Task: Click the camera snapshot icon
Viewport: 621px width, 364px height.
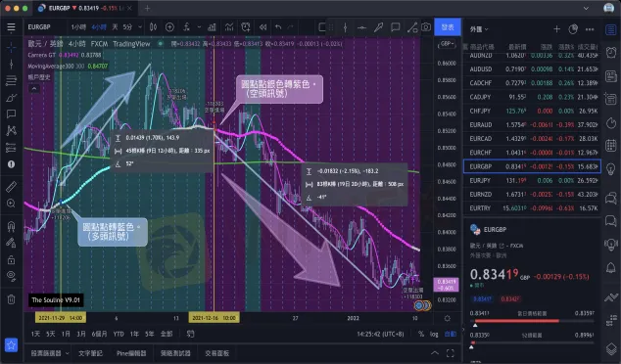Action: pos(426,26)
